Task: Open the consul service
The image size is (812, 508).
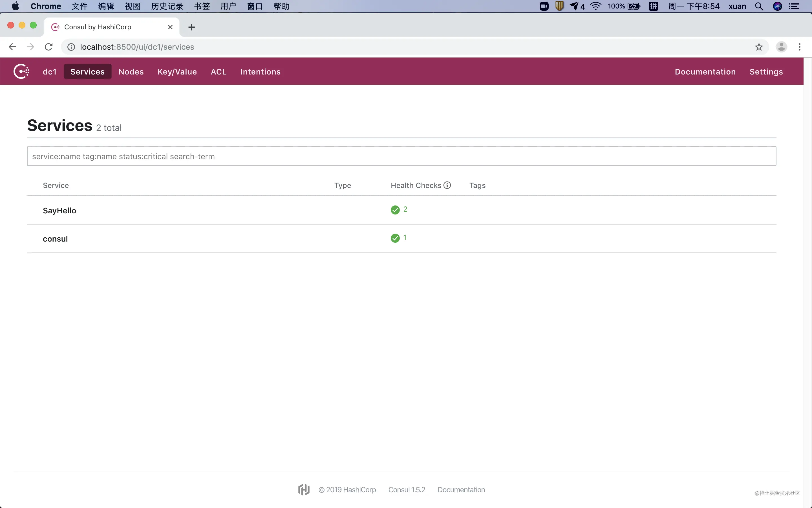Action: (55, 239)
